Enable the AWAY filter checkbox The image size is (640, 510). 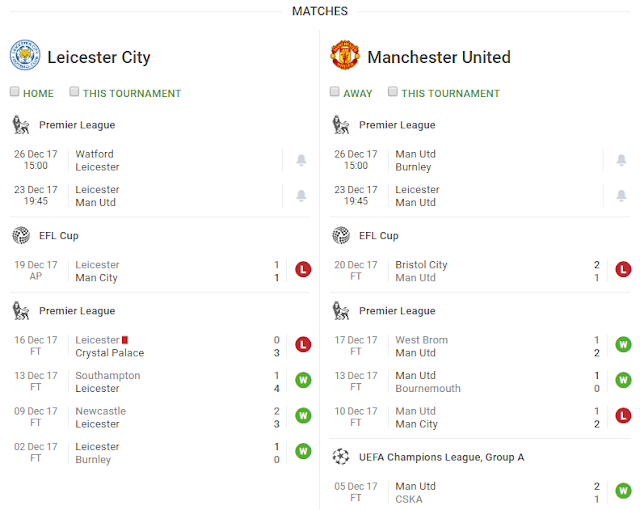[x=335, y=92]
